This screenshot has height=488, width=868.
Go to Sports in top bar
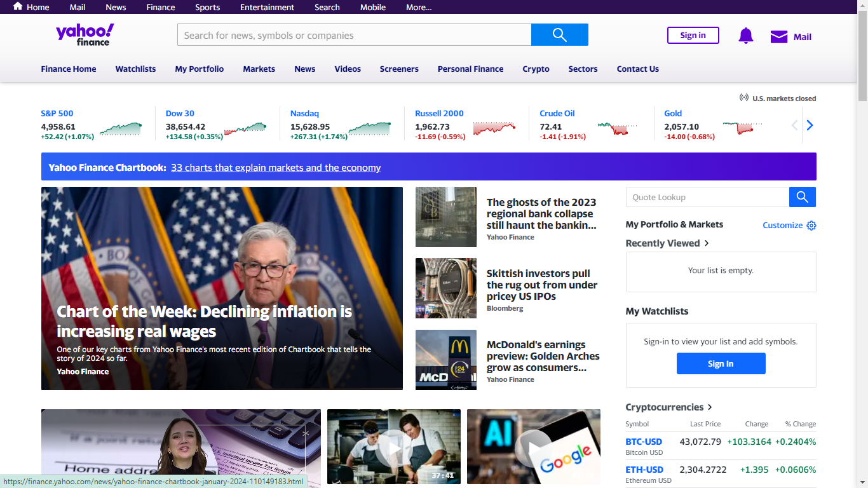coord(207,7)
